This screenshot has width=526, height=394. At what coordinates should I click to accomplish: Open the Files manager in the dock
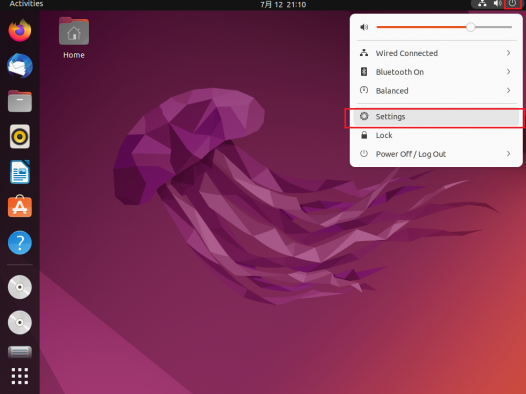(20, 101)
